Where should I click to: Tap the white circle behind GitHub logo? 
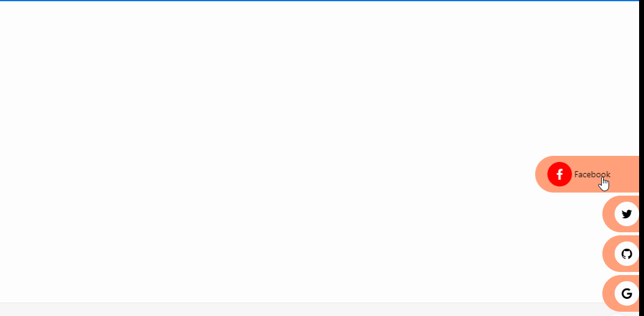coord(626,254)
